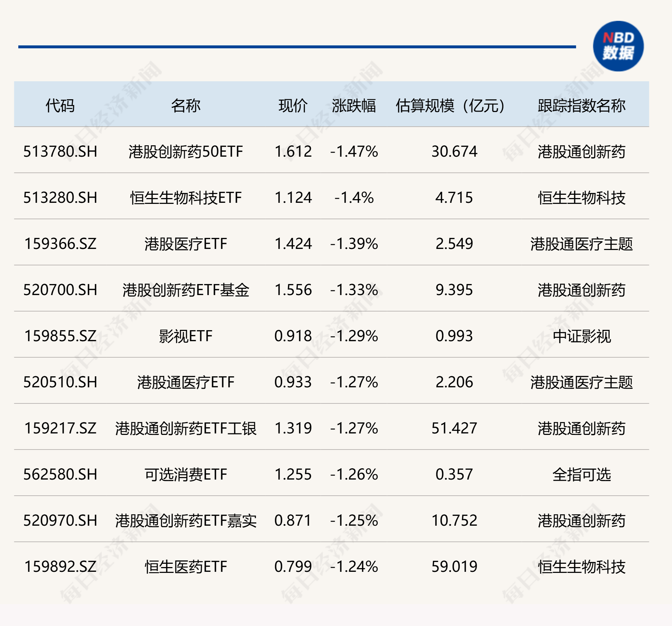Screen dimensions: 672x626
Task: Click the 可选消费ETF fund name
Action: click(x=186, y=474)
